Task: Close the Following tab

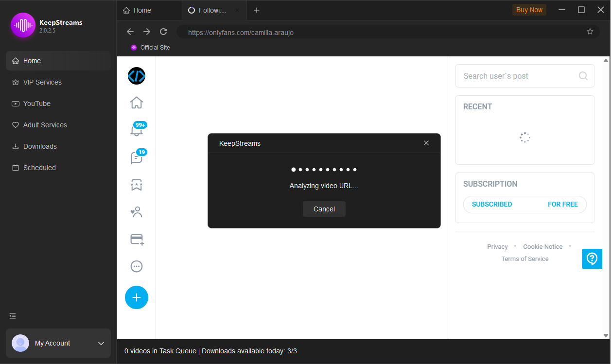Action: coord(237,10)
